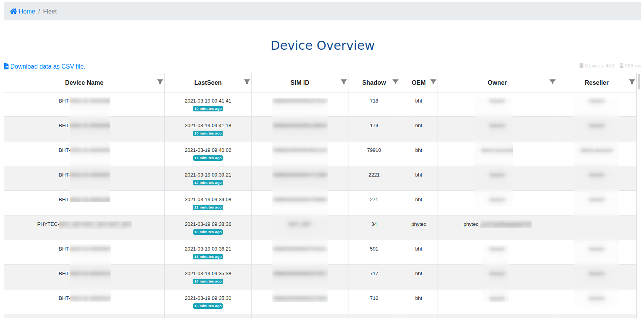
Task: Click the Home house icon in breadcrumb
Action: [14, 12]
